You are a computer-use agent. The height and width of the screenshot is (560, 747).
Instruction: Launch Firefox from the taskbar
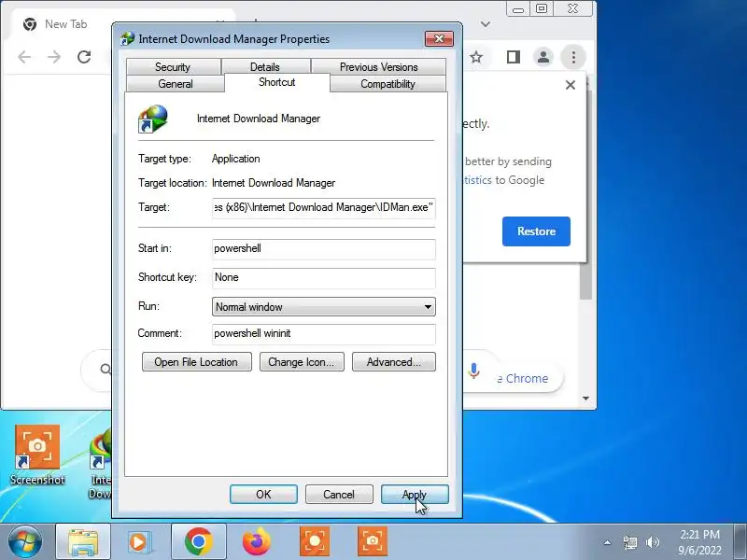click(256, 542)
